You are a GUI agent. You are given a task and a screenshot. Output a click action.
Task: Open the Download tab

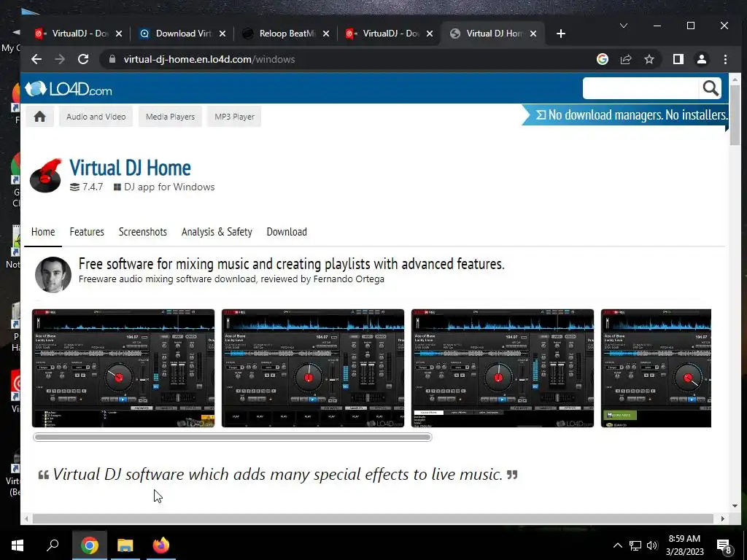click(x=287, y=232)
